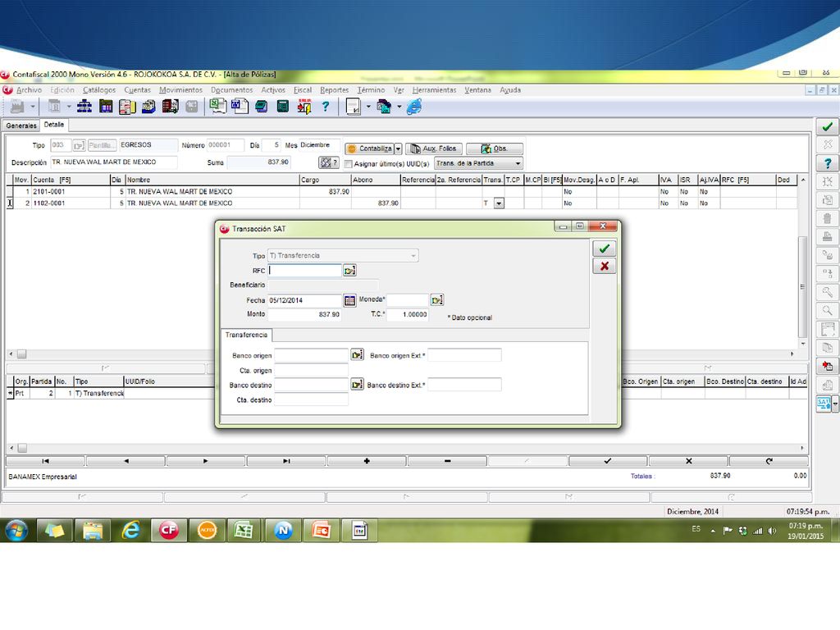
Task: Click the Nombre column header
Action: coord(212,180)
